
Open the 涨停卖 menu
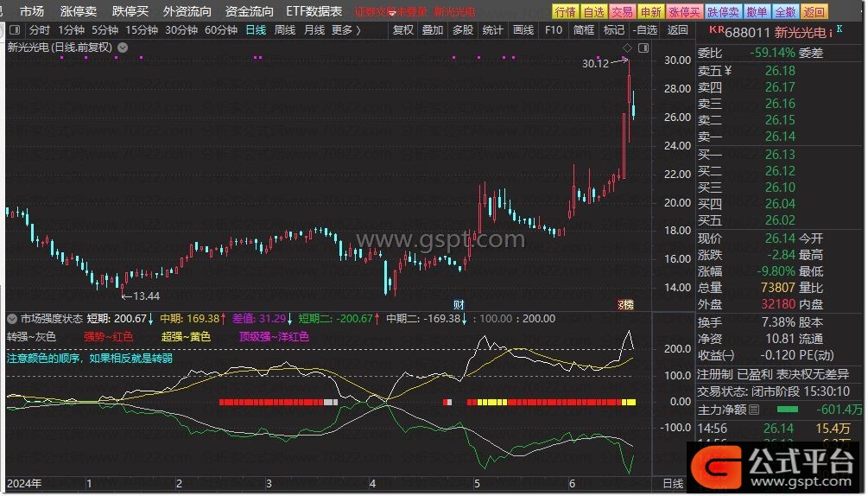tap(79, 11)
